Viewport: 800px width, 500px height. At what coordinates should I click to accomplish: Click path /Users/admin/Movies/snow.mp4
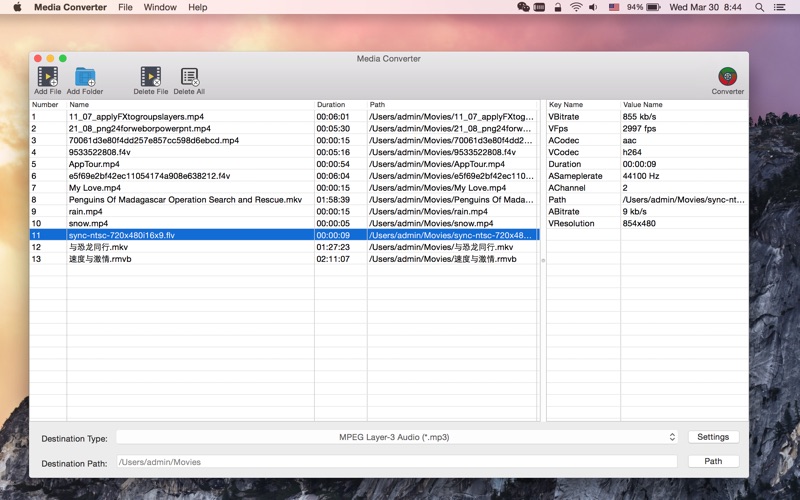(431, 223)
